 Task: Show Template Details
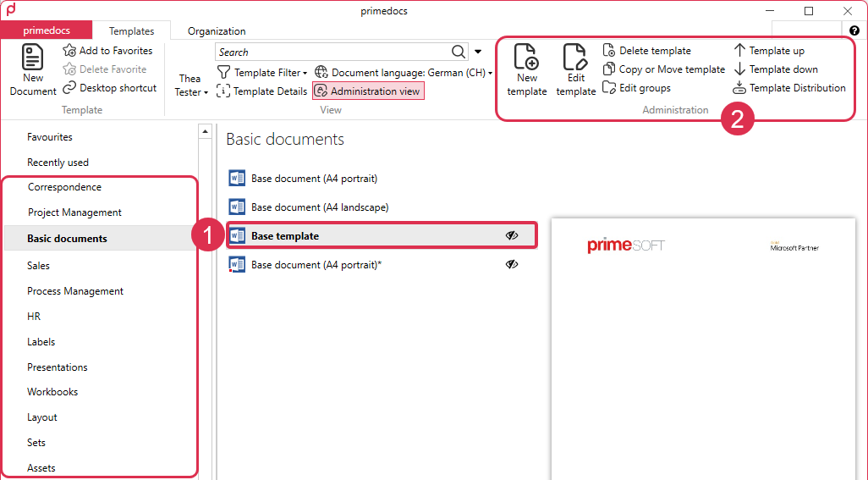pyautogui.click(x=262, y=91)
